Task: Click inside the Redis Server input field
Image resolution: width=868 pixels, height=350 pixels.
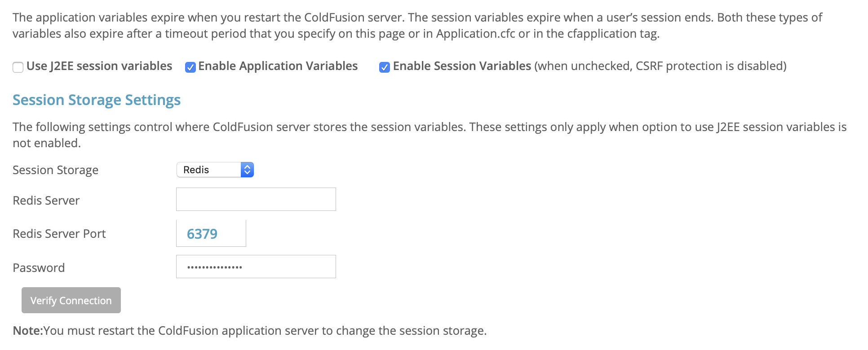Action: point(256,199)
